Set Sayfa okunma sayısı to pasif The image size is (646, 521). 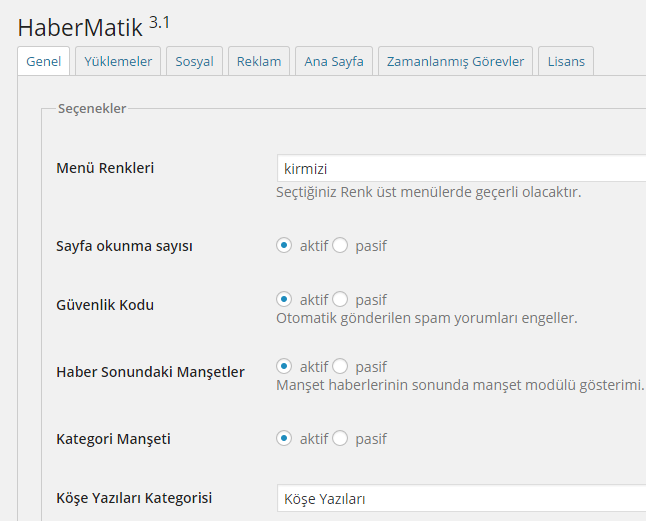pyautogui.click(x=340, y=245)
